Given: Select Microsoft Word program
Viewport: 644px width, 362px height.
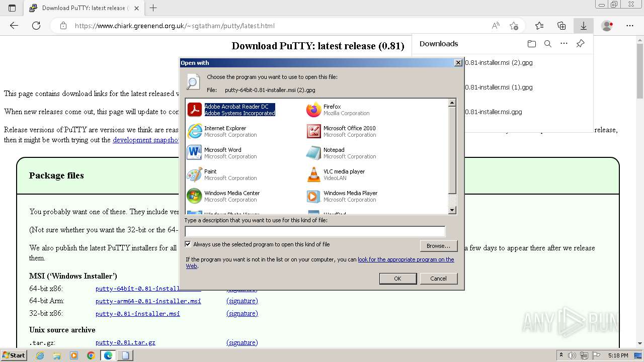Looking at the screenshot, I should point(222,153).
